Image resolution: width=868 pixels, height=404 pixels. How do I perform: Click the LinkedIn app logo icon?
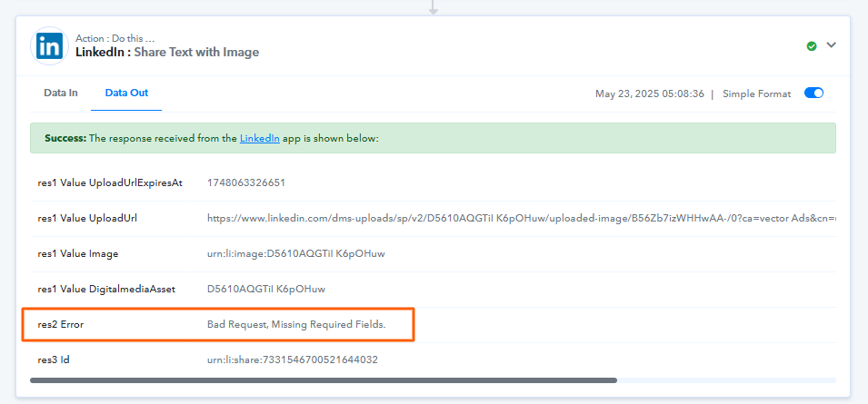tap(49, 46)
